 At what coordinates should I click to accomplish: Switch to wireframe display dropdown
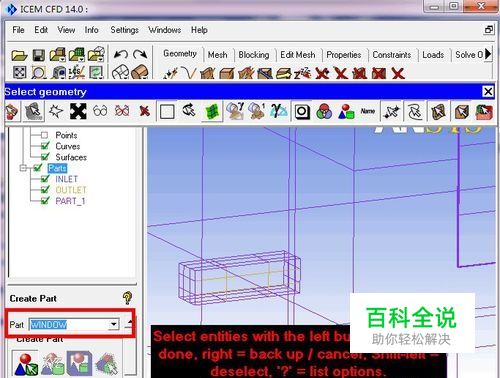pyautogui.click(x=120, y=72)
